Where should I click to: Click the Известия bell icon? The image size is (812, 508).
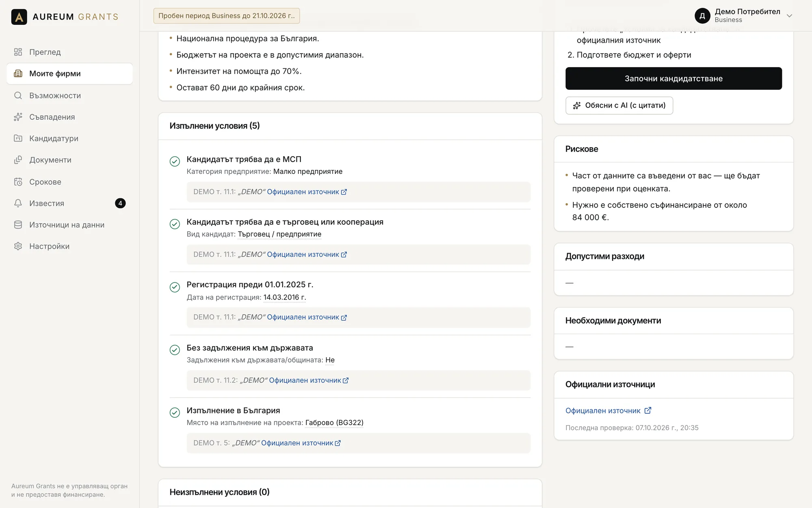[x=18, y=203]
